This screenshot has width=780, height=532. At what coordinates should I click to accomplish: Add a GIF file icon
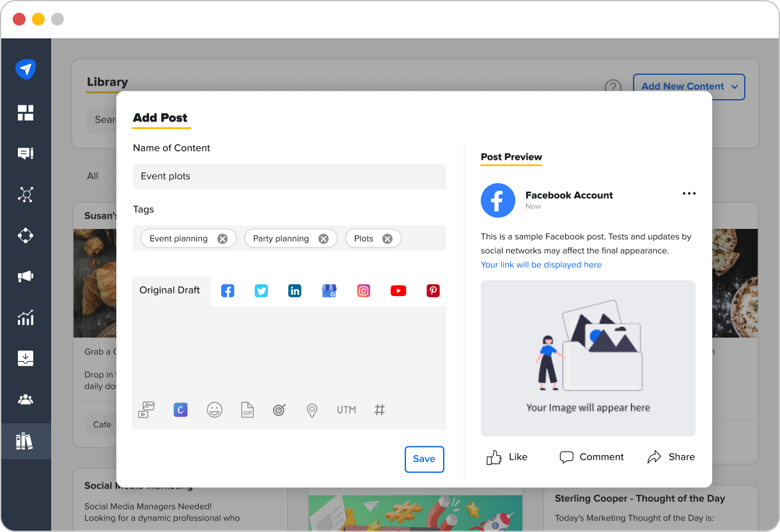click(247, 410)
